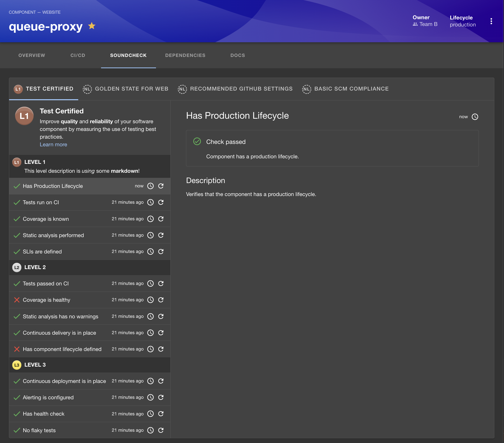Click the history clock icon for Static analysis performed
This screenshot has height=443, width=504.
150,235
